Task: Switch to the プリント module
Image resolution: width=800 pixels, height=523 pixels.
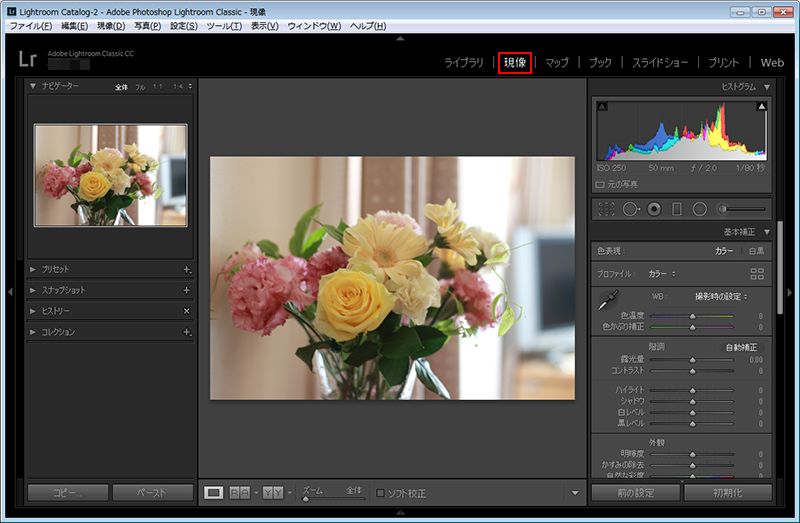Action: pyautogui.click(x=723, y=63)
